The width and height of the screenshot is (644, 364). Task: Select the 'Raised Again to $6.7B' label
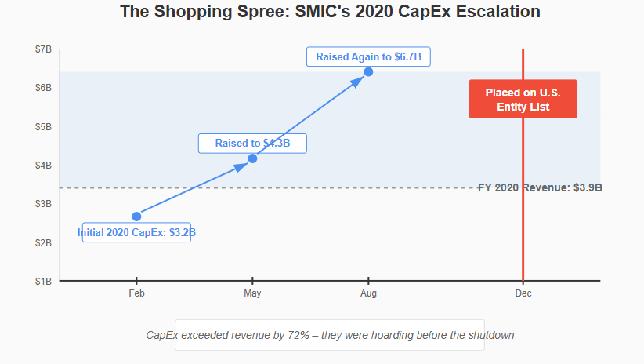(x=368, y=56)
